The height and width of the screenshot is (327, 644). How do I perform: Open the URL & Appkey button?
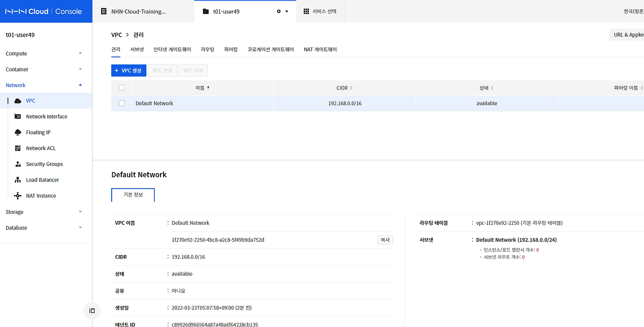626,35
